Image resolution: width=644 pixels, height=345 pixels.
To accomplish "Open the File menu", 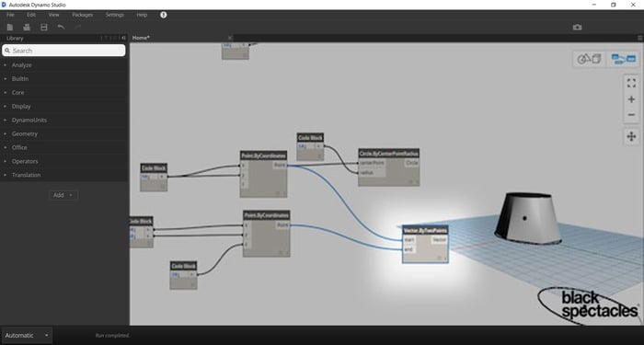I will pyautogui.click(x=10, y=15).
